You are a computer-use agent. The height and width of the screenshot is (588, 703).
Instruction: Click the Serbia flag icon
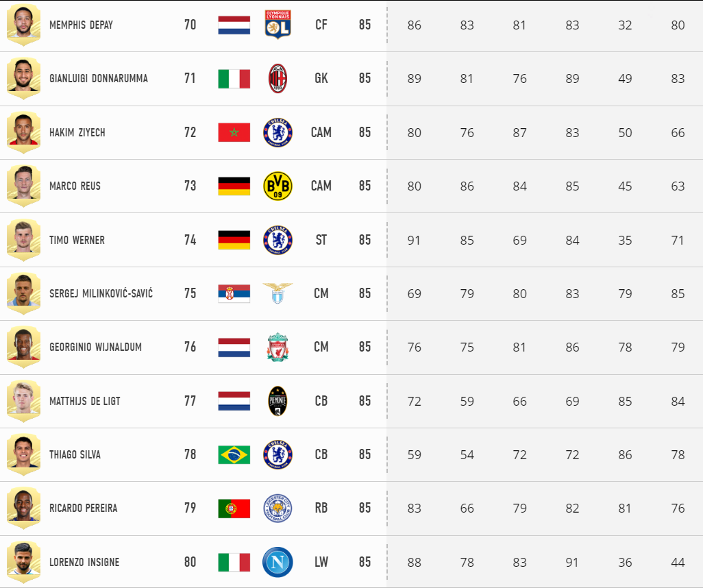[234, 293]
